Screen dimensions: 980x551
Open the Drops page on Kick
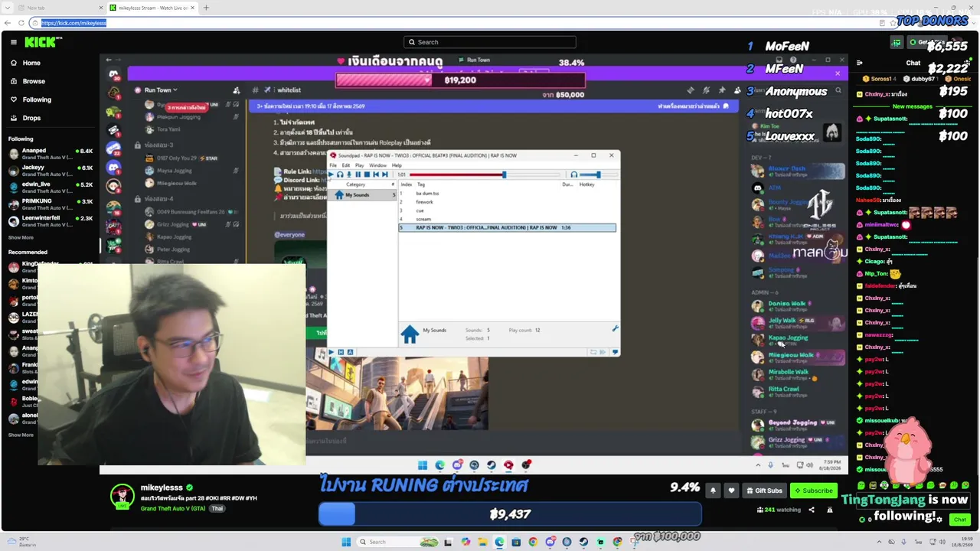[x=26, y=118]
